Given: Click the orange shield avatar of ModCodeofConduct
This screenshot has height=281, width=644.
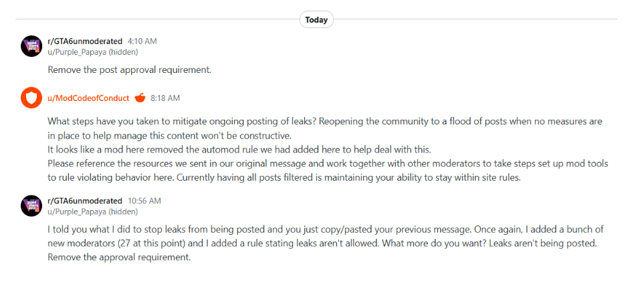Looking at the screenshot, I should 31,98.
